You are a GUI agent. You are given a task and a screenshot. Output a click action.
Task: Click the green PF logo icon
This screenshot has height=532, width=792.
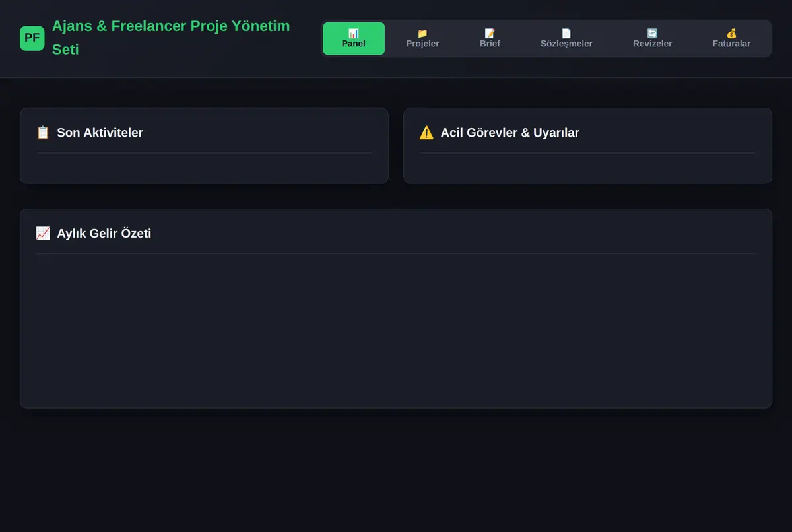pos(32,38)
